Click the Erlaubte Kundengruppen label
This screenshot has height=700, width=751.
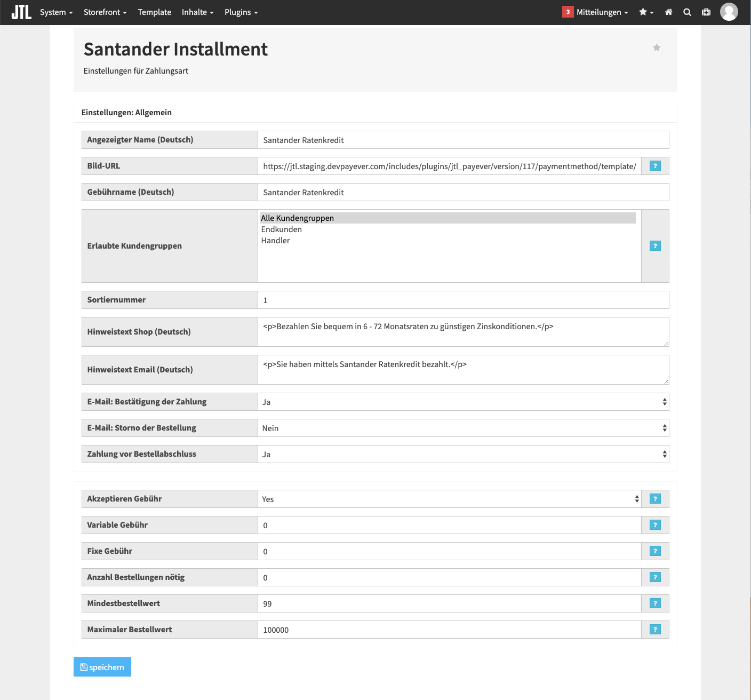tap(134, 246)
